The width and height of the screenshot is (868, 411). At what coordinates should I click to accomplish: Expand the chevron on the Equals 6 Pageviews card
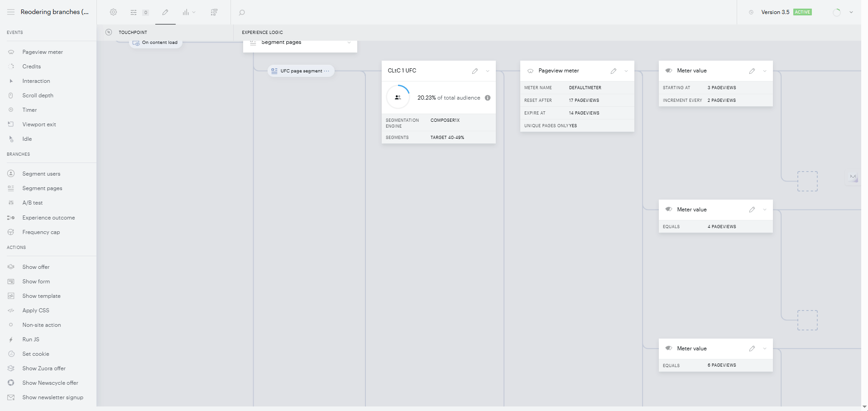[765, 349]
